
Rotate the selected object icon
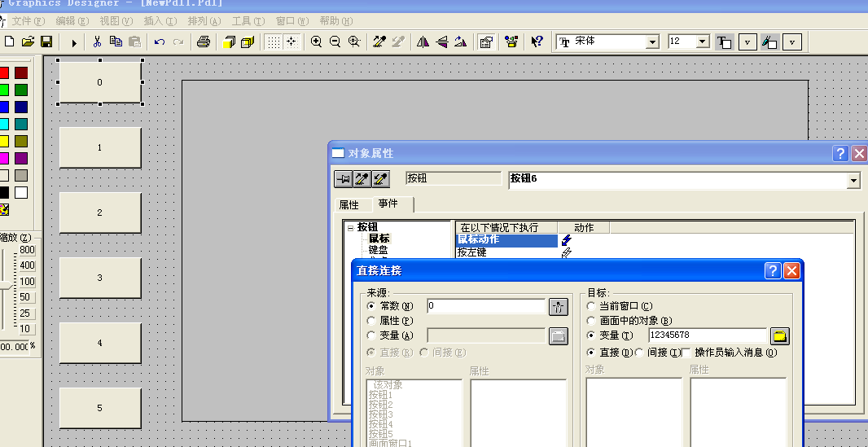(x=461, y=42)
